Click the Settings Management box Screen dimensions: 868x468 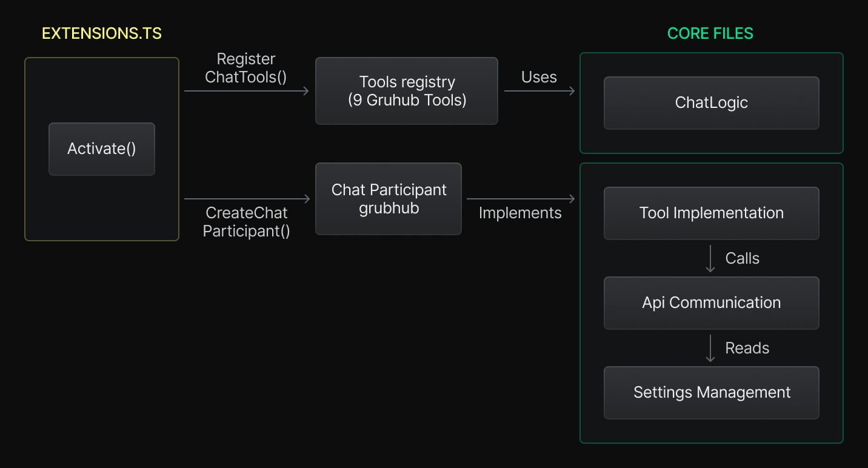pyautogui.click(x=711, y=393)
